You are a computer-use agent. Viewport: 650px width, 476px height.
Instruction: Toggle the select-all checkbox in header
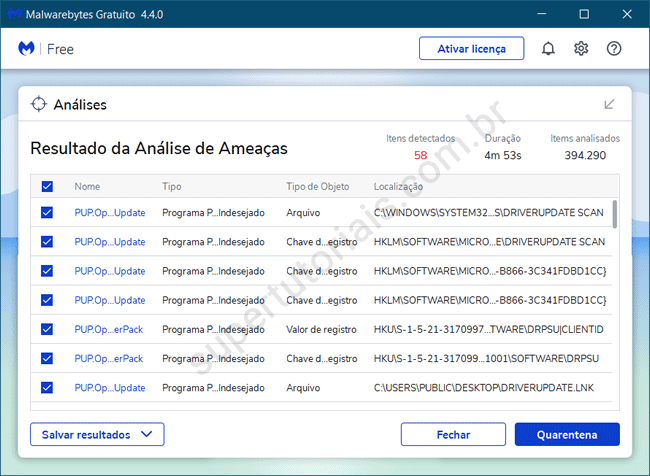click(x=47, y=187)
